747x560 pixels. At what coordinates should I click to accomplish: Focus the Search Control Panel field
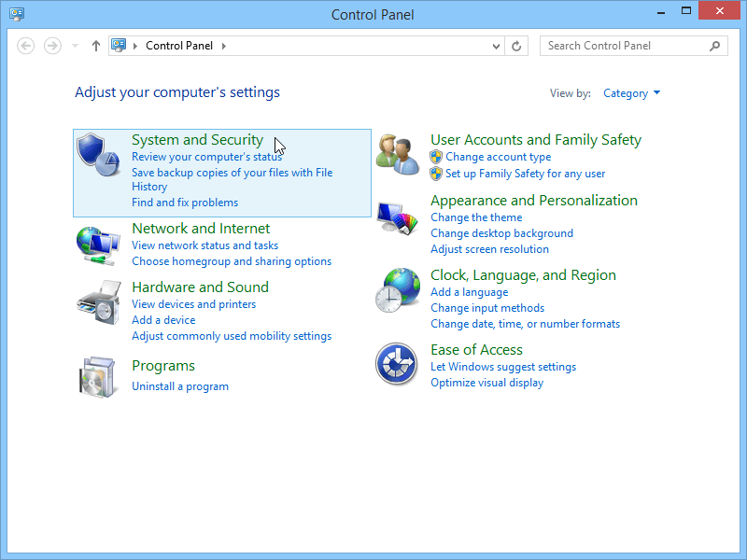click(x=634, y=46)
